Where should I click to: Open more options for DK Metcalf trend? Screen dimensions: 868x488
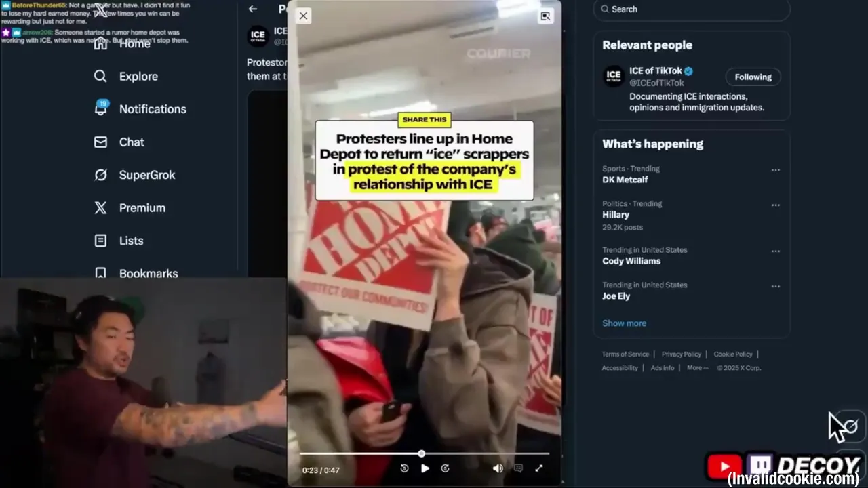(x=775, y=170)
